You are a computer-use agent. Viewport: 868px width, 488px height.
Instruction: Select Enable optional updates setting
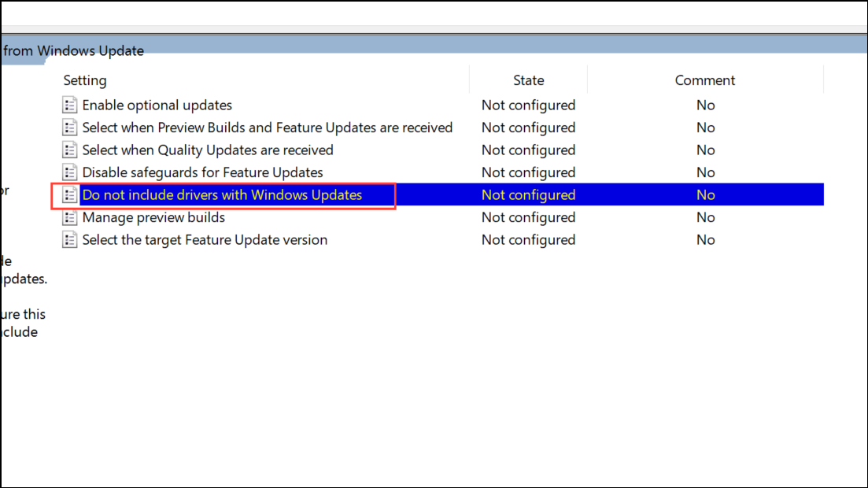pos(157,105)
